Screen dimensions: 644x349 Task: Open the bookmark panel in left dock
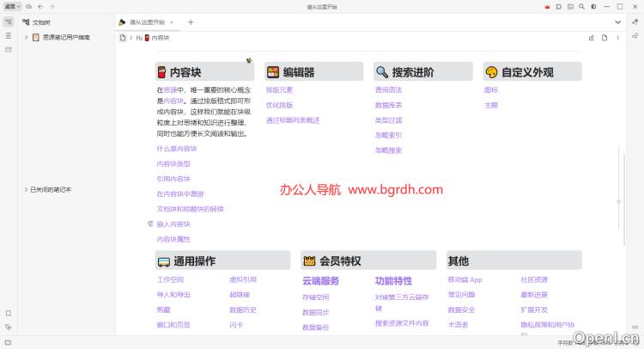click(8, 313)
